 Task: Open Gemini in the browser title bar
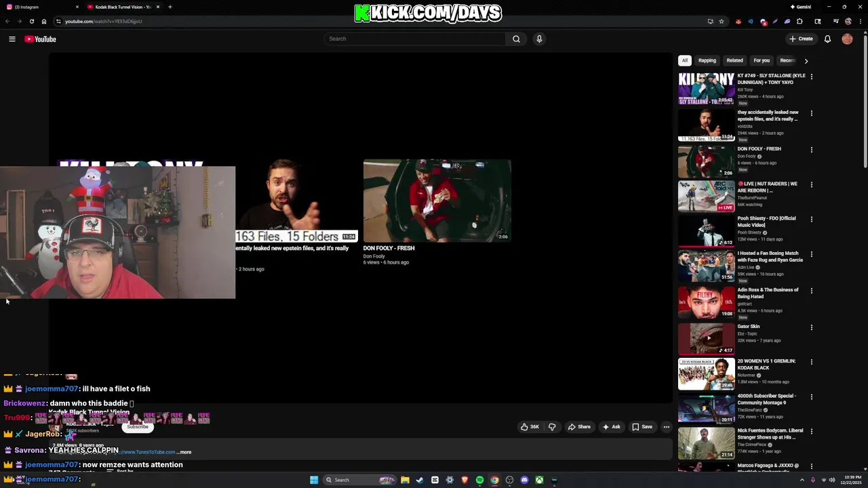801,7
